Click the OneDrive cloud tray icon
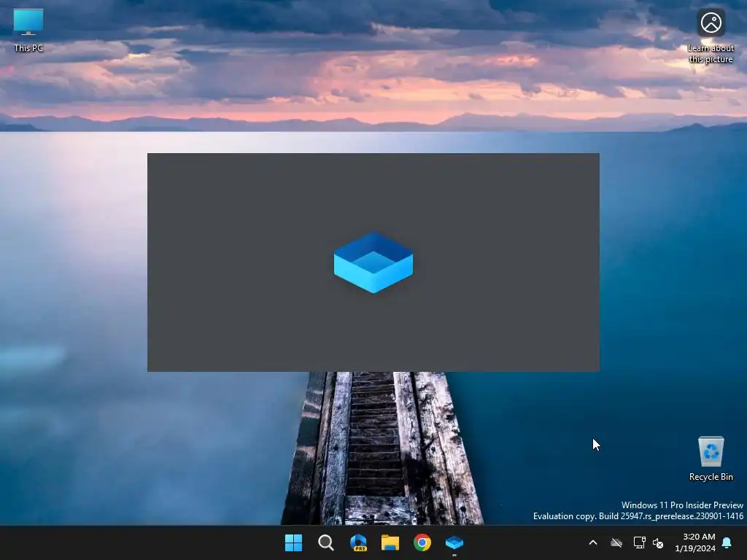Viewport: 747px width, 560px height. point(616,542)
